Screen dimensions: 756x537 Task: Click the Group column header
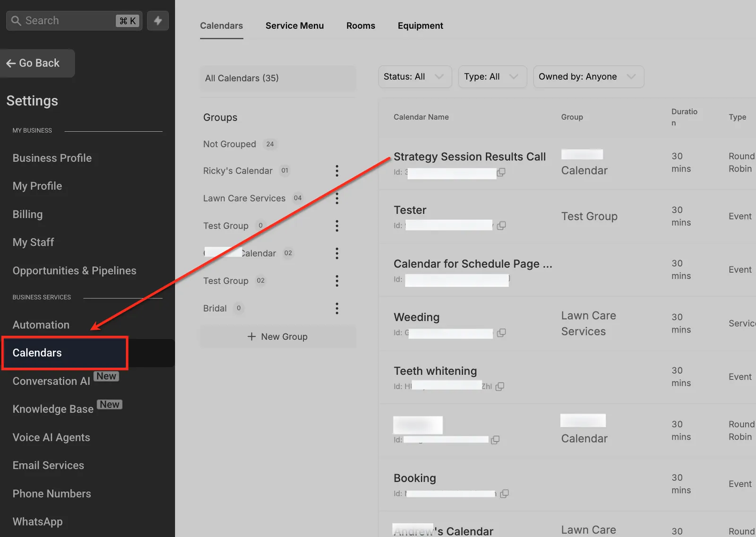click(x=572, y=117)
